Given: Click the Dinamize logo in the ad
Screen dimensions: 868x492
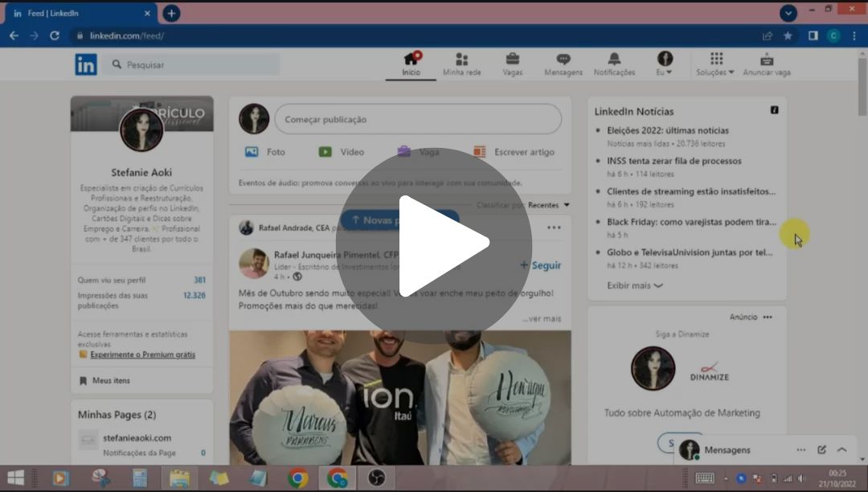Looking at the screenshot, I should tap(709, 371).
